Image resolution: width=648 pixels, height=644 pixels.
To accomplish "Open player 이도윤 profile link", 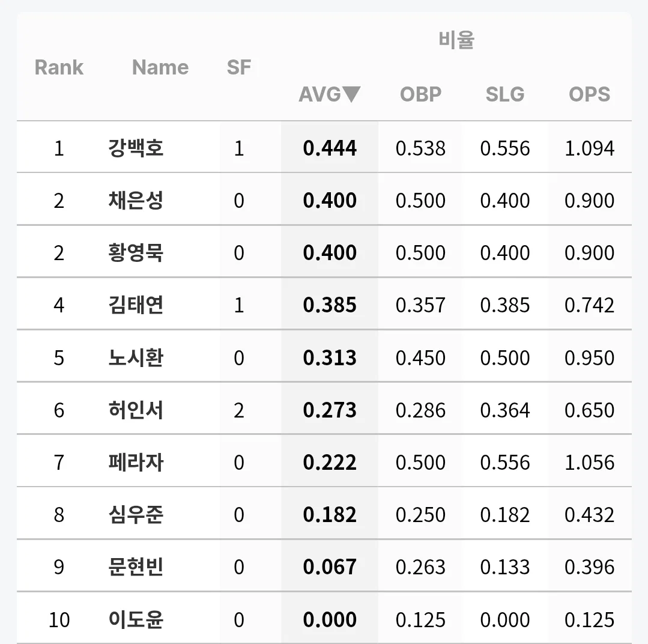I will point(136,619).
